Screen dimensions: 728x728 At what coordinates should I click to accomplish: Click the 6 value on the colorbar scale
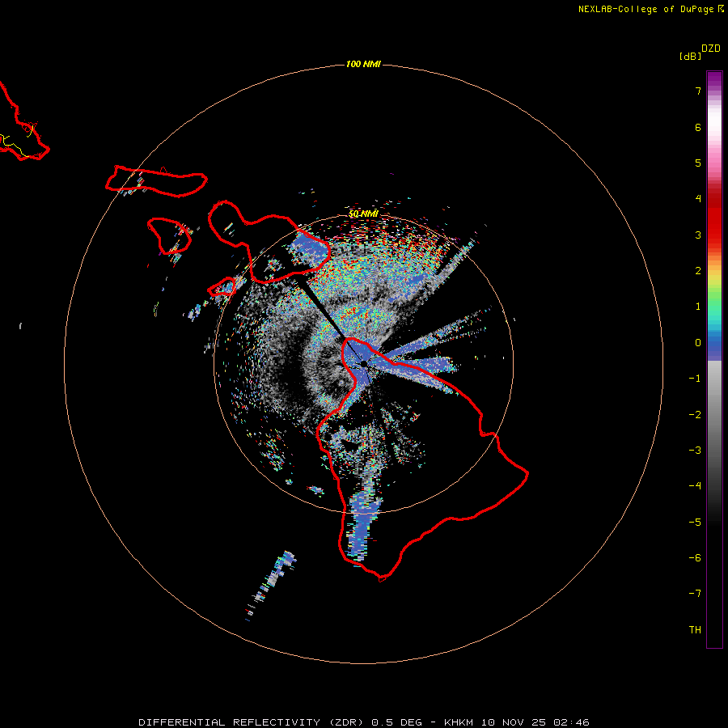click(698, 127)
